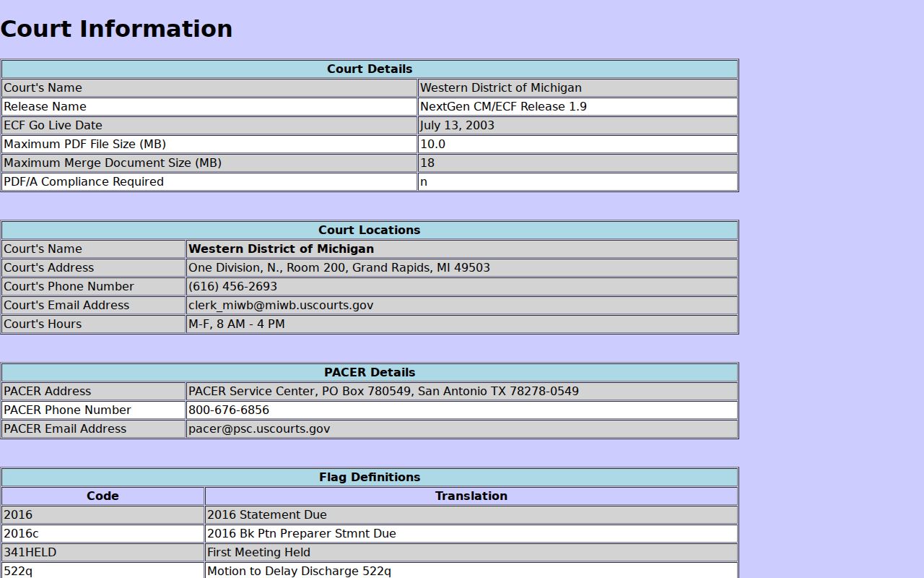924x578 pixels.
Task: Select flag code '2016c'
Action: [21, 534]
